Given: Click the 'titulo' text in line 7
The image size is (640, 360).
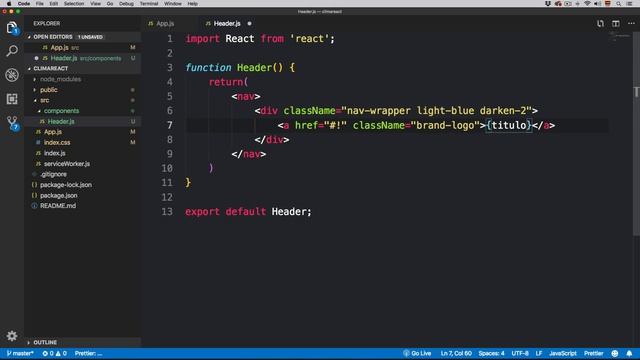Looking at the screenshot, I should pyautogui.click(x=509, y=125).
